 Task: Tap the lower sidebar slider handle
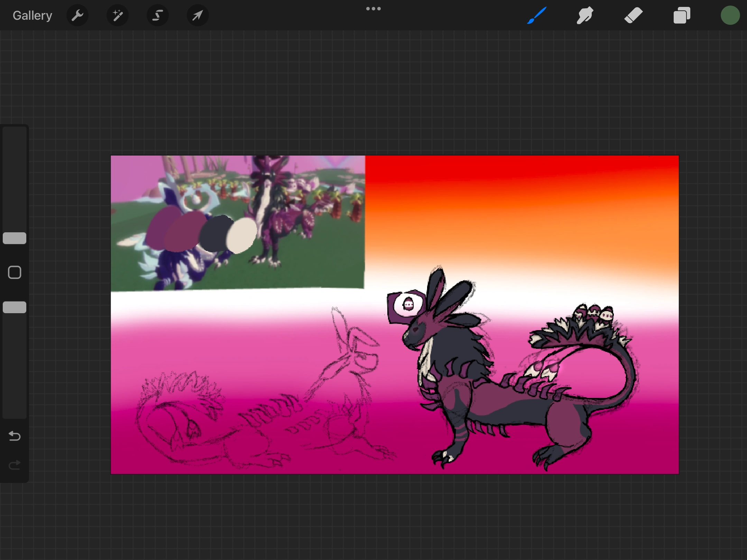(15, 307)
